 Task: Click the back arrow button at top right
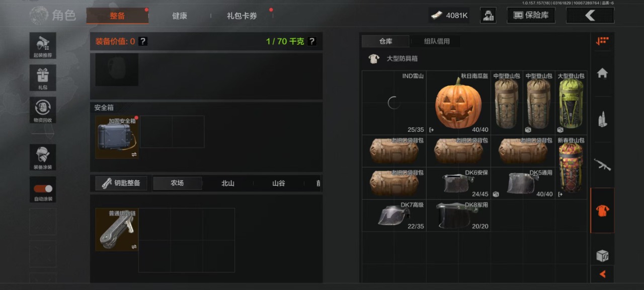point(590,16)
